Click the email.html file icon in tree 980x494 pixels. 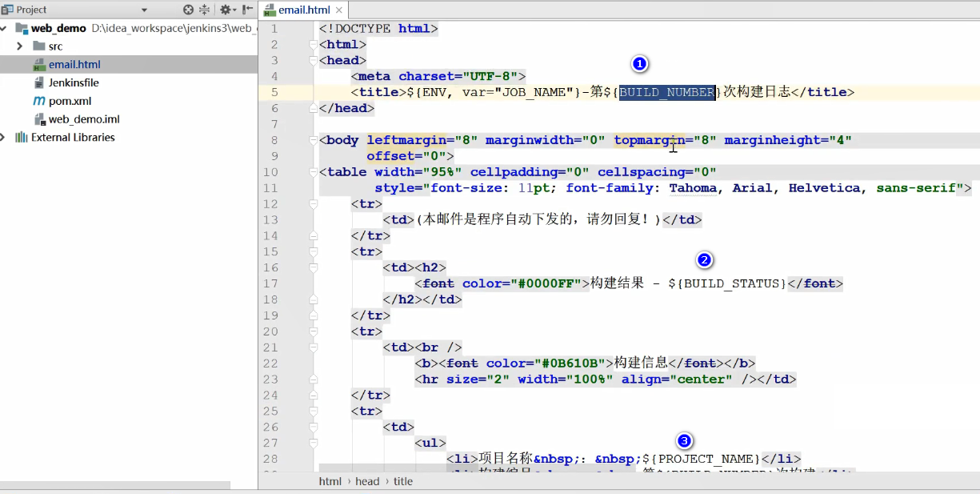39,65
